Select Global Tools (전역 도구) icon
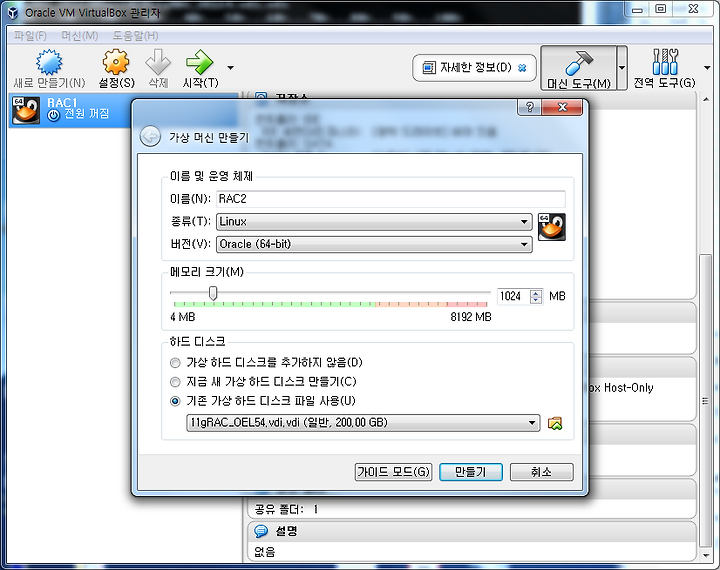The image size is (720, 570). tap(664, 62)
